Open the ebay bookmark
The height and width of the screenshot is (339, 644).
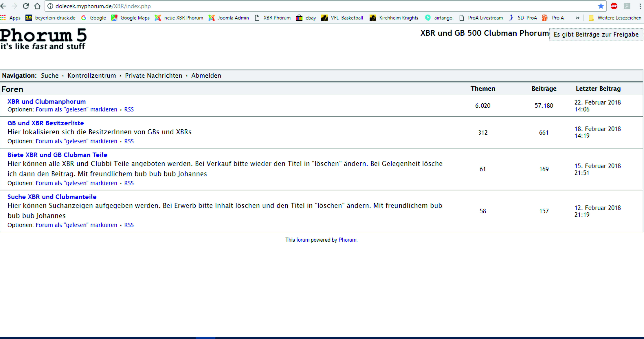(x=306, y=18)
